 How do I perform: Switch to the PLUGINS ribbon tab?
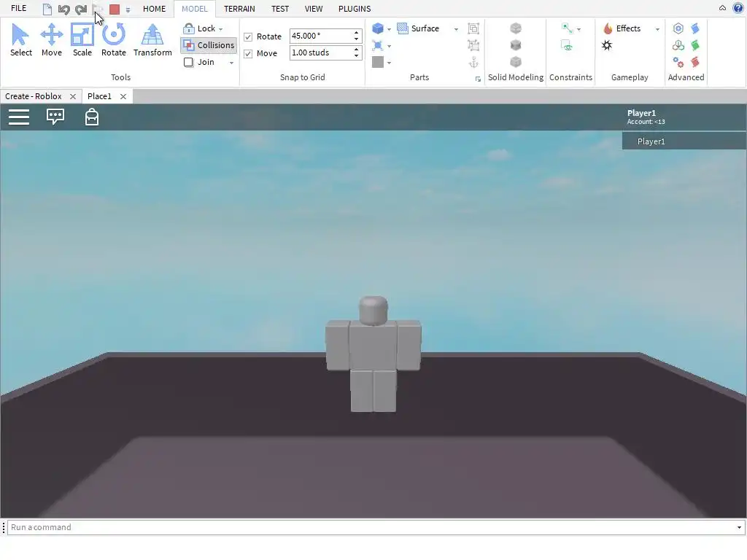(x=355, y=9)
